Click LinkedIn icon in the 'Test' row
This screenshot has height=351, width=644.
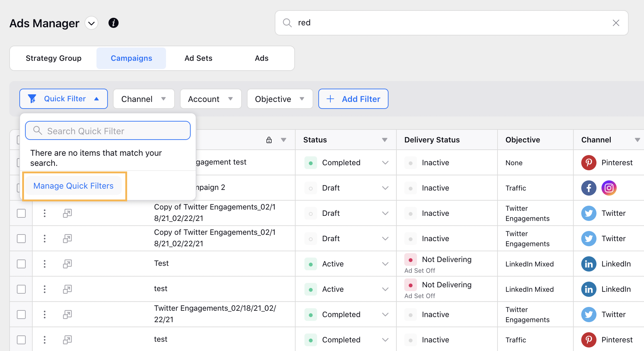coord(589,264)
